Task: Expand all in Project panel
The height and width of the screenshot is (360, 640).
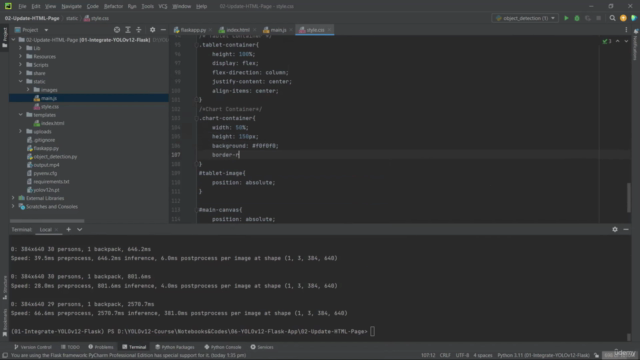Action: 128,30
